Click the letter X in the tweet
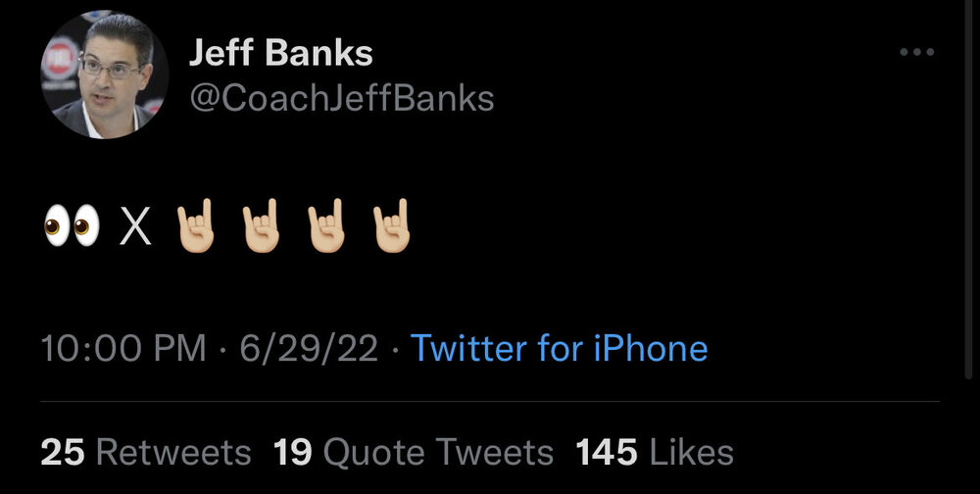The width and height of the screenshot is (980, 494). click(136, 228)
